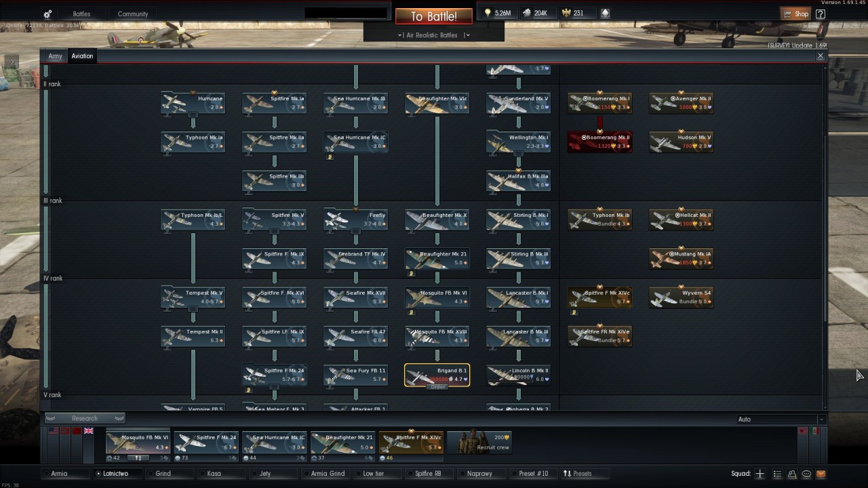Select the USA nation flag
The height and width of the screenshot is (488, 868).
53,431
